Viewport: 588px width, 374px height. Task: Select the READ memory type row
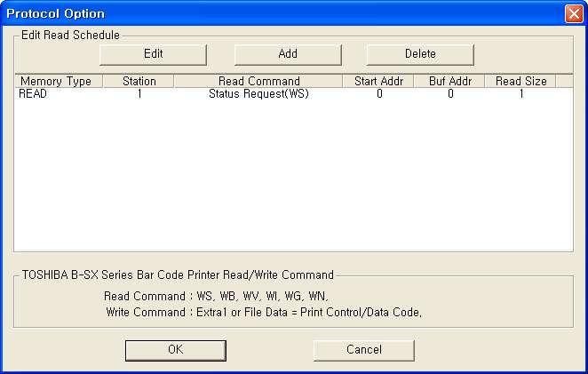point(33,93)
